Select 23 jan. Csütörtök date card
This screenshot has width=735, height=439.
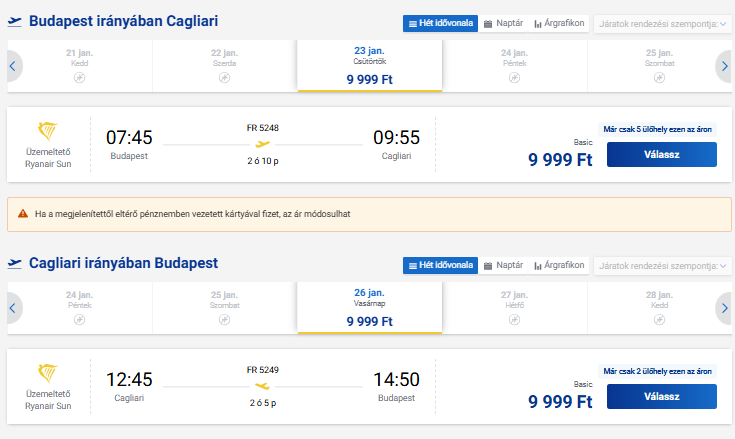[370, 66]
